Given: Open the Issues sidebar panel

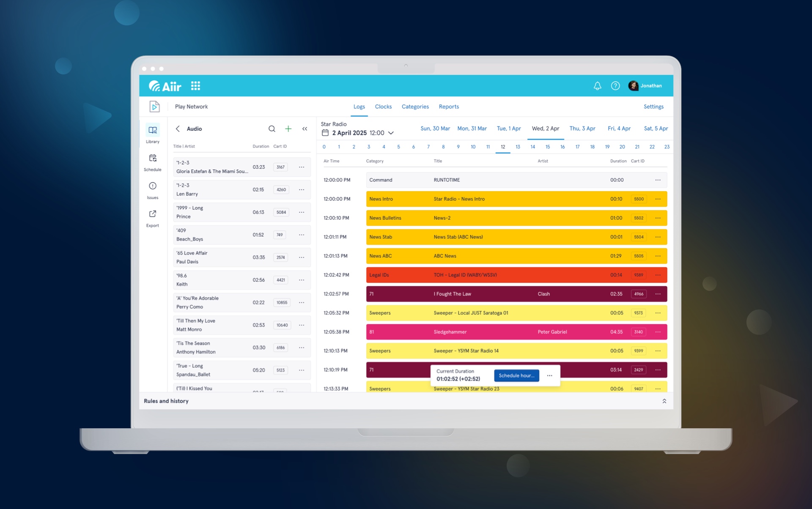Looking at the screenshot, I should tap(153, 191).
